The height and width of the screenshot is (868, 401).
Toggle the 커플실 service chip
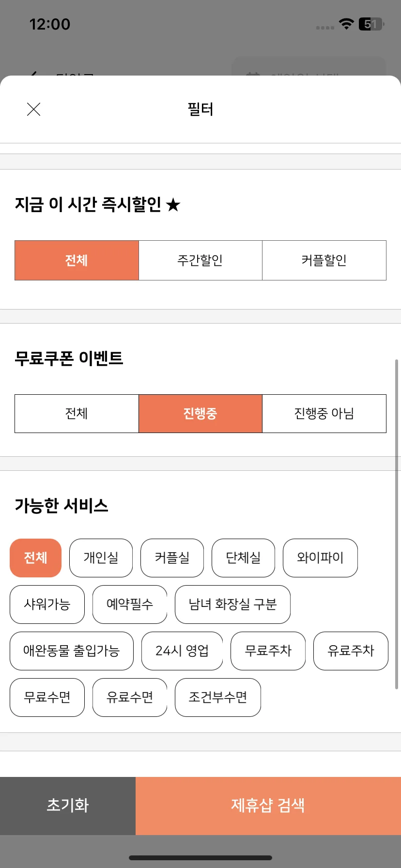point(172,558)
